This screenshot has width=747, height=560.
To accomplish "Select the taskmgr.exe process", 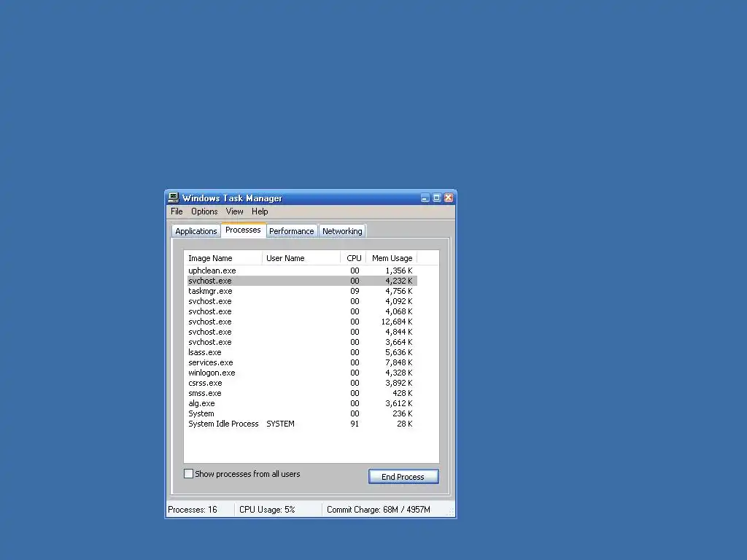I will pos(302,291).
